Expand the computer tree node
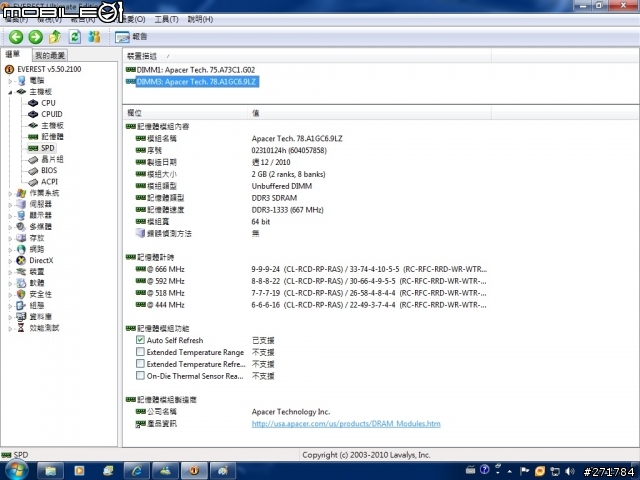Screen dimensions: 640x480 tap(10, 81)
